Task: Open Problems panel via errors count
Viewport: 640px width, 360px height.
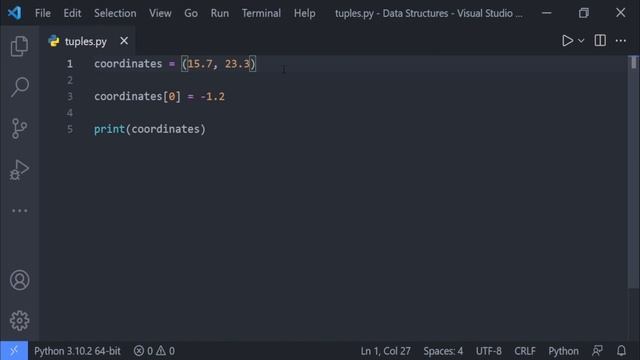Action: (x=143, y=351)
